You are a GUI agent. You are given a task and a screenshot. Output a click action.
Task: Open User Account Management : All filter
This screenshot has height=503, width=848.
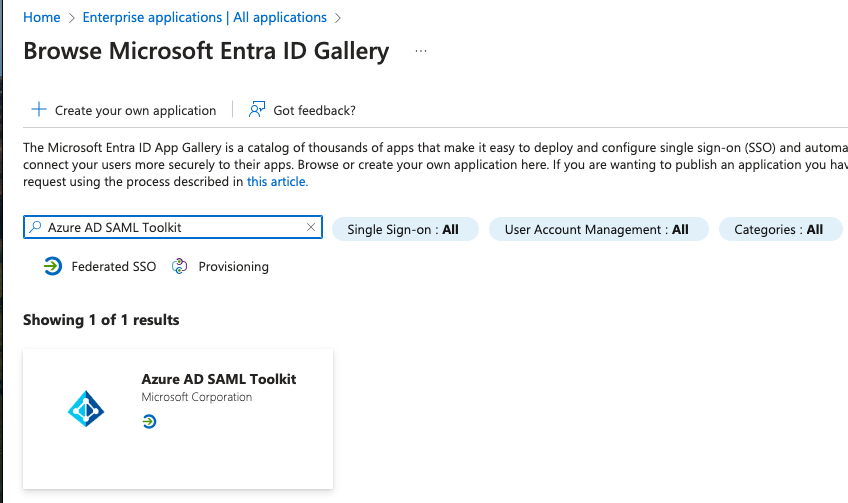tap(599, 229)
